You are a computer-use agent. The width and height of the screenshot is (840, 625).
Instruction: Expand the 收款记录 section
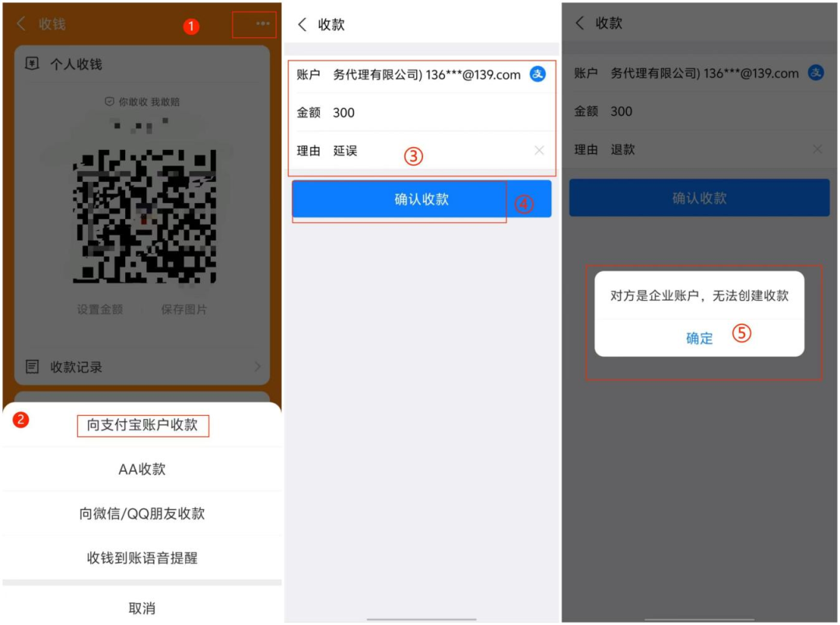pyautogui.click(x=142, y=367)
